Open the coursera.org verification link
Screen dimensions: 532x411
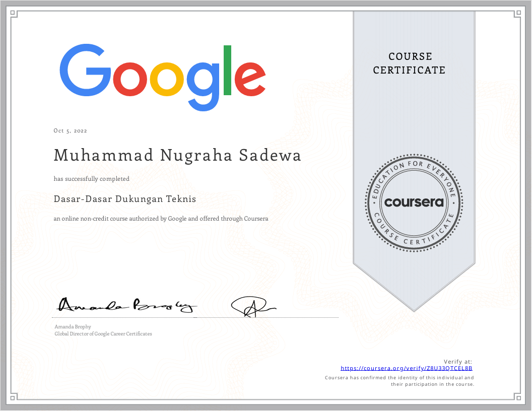pos(407,368)
